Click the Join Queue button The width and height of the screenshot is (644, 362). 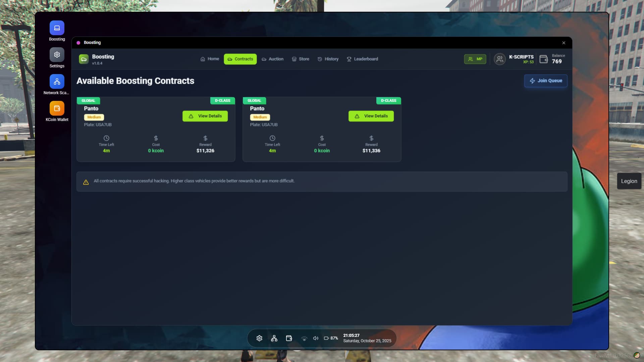coord(545,81)
